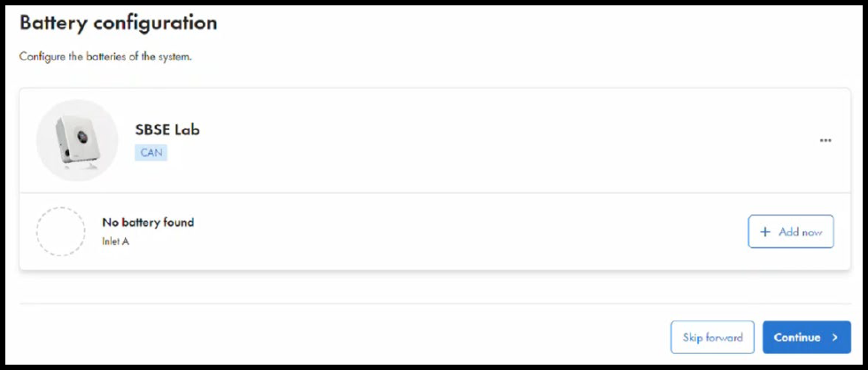The height and width of the screenshot is (370, 868).
Task: Expand the SBSE Lab card's ellipsis dropdown
Action: pyautogui.click(x=825, y=141)
